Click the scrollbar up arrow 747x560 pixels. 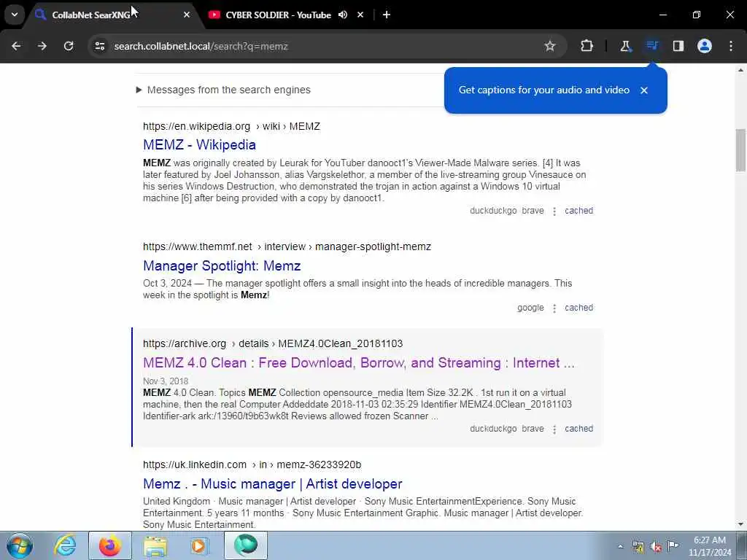pos(740,70)
